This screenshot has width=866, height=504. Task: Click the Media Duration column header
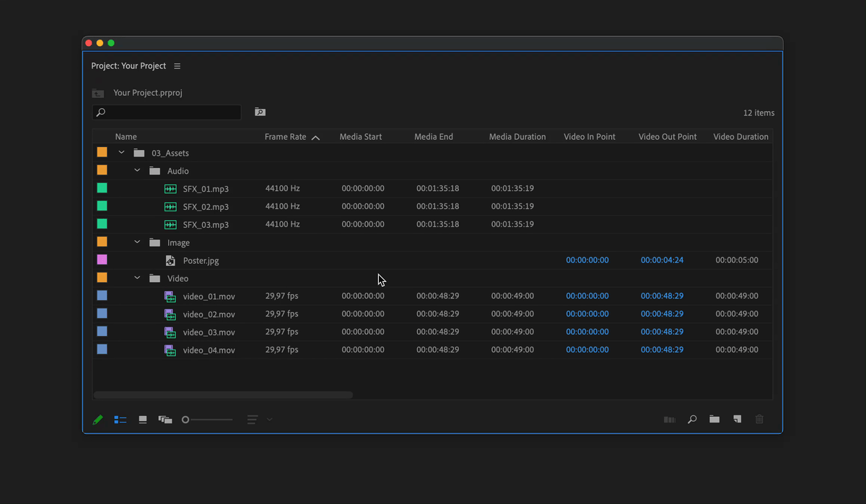[x=517, y=137]
